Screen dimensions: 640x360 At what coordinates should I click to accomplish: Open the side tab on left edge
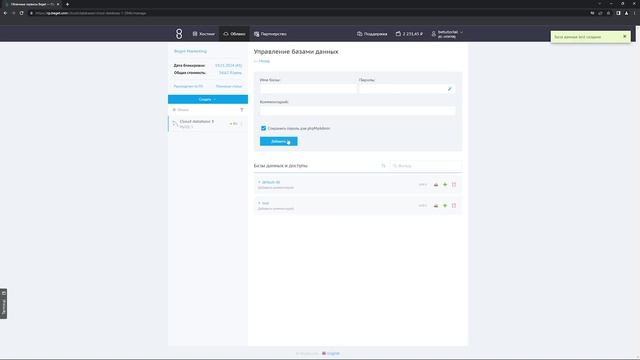click(x=3, y=304)
